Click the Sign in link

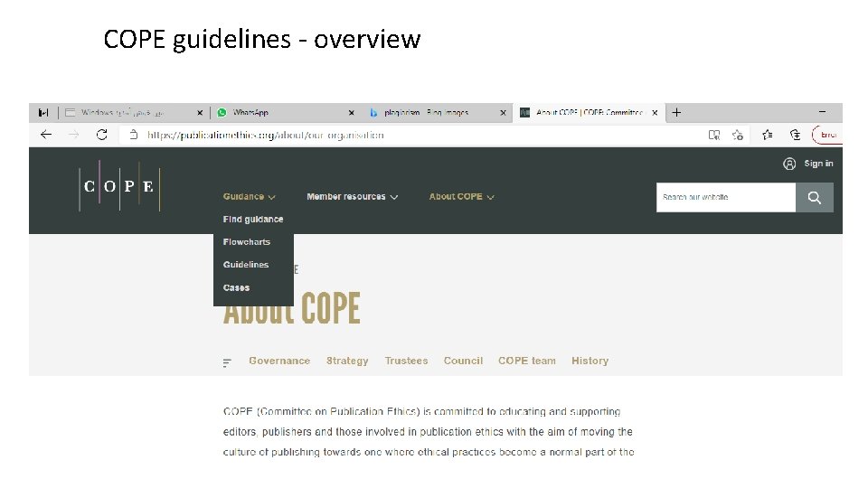coord(818,164)
